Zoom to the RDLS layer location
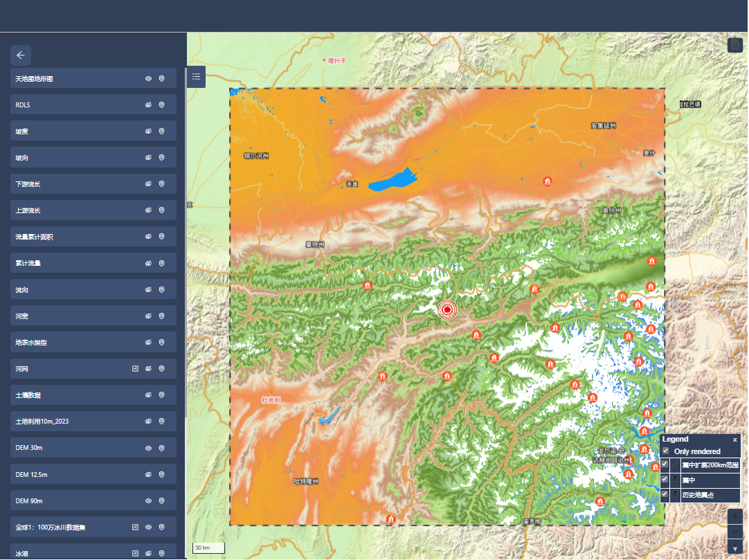749x560 pixels. (162, 105)
